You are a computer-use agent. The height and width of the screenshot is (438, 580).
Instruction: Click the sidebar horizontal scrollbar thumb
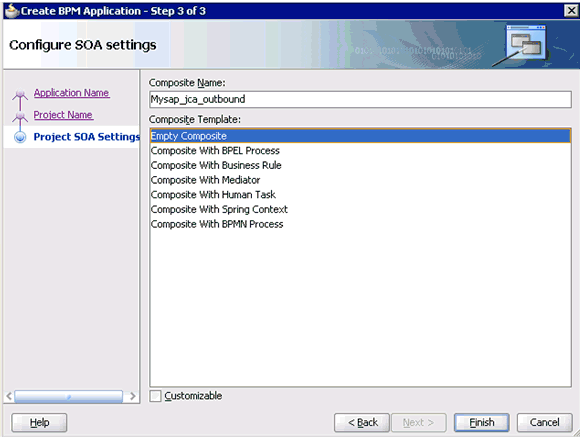pos(68,396)
